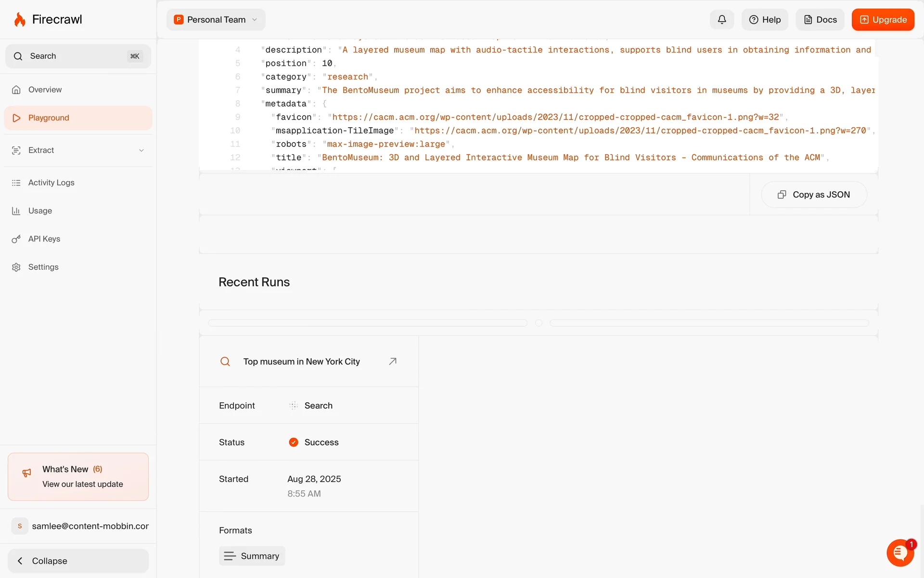This screenshot has width=924, height=578.
Task: Open the Docs link
Action: [820, 20]
